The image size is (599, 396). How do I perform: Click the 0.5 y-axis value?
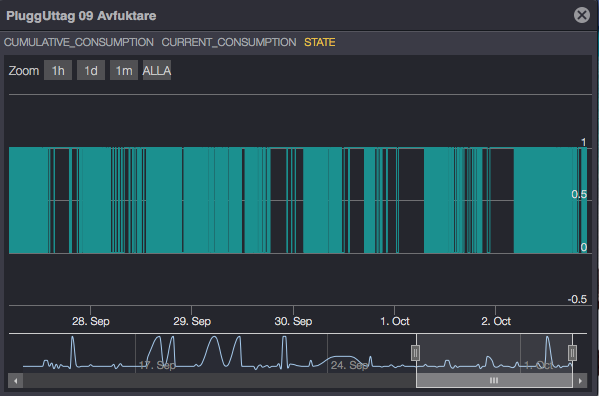click(579, 194)
